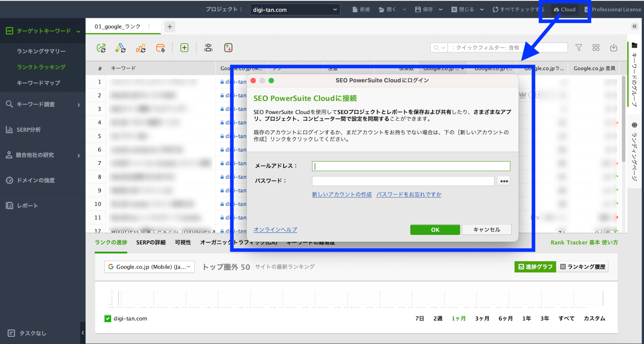
Task: Switch to 可視性 tab
Action: point(183,243)
